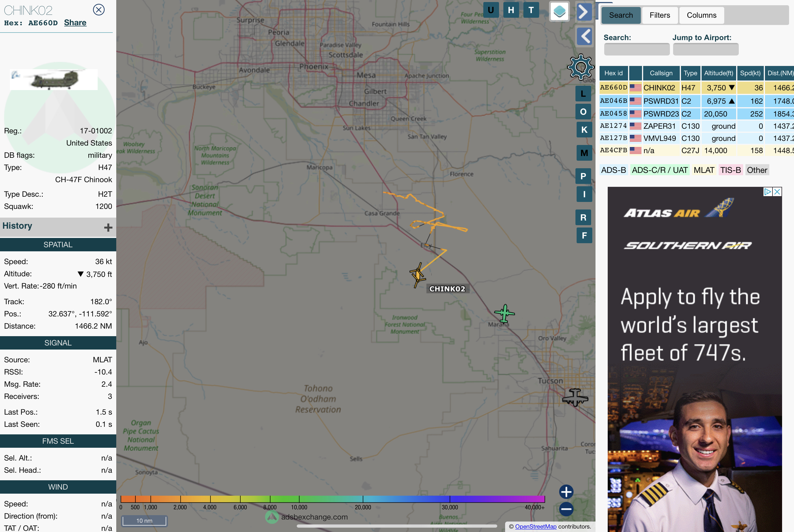This screenshot has width=794, height=532.
Task: Click the CHINK02 map label
Action: [447, 289]
